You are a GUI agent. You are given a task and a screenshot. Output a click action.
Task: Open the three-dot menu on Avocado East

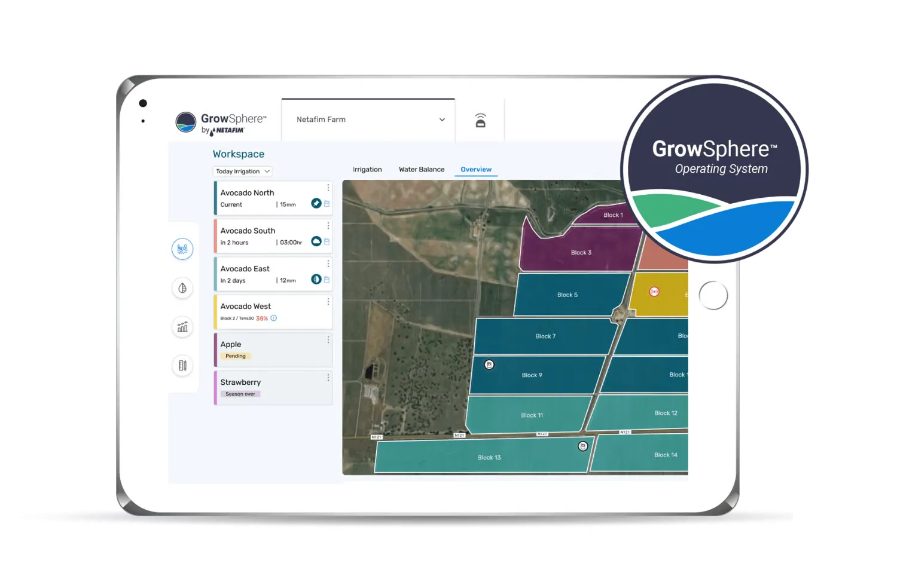click(328, 264)
